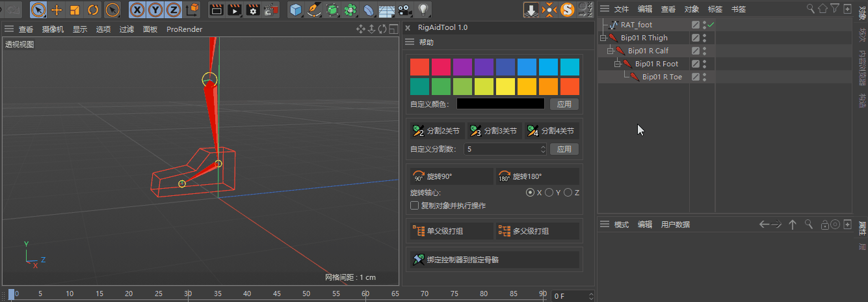
Task: Open the 文件 menu in Object Manager
Action: [x=622, y=9]
